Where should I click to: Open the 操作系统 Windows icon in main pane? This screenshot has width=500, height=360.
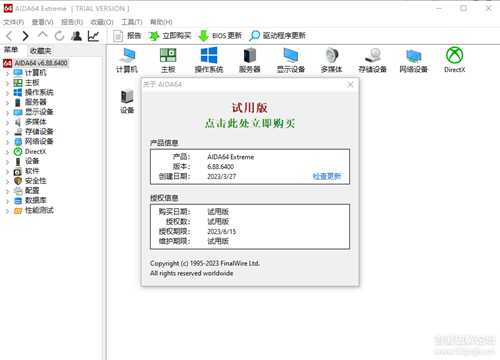209,60
